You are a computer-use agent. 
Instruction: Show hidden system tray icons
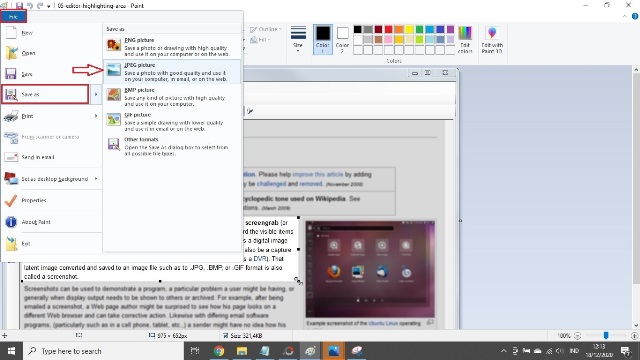504,351
